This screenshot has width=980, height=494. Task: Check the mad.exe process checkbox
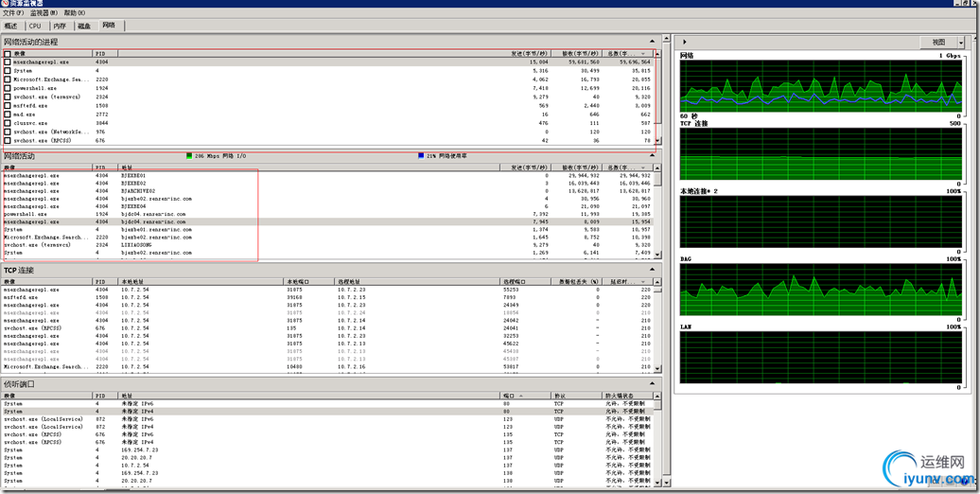[8, 115]
